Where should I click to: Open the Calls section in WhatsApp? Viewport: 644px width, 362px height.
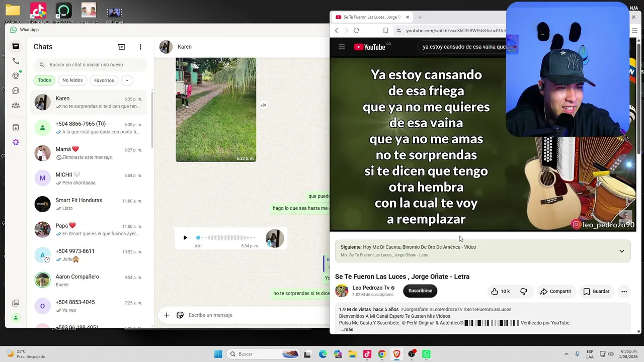tap(16, 61)
